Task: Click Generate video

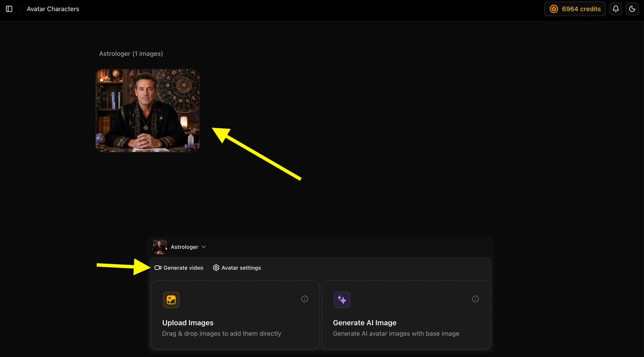Action: pyautogui.click(x=179, y=268)
